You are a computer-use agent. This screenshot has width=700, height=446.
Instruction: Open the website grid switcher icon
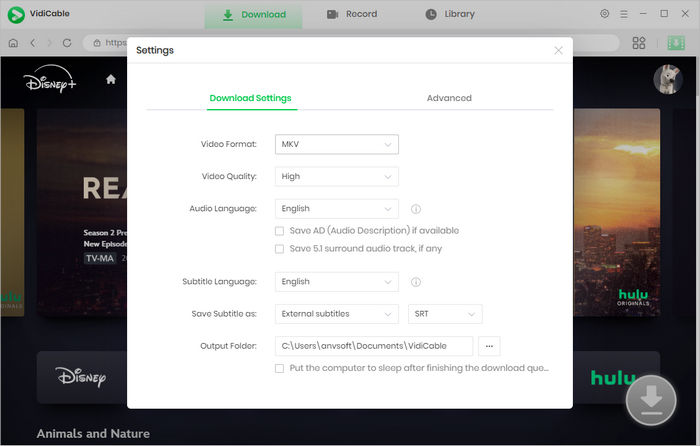pos(639,43)
